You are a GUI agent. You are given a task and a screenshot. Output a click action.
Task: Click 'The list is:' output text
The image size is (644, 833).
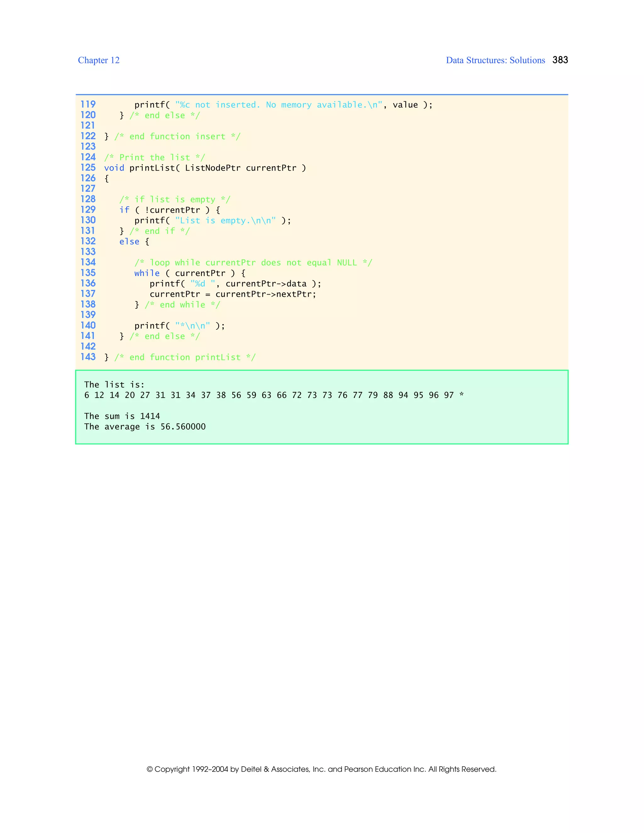click(x=114, y=384)
